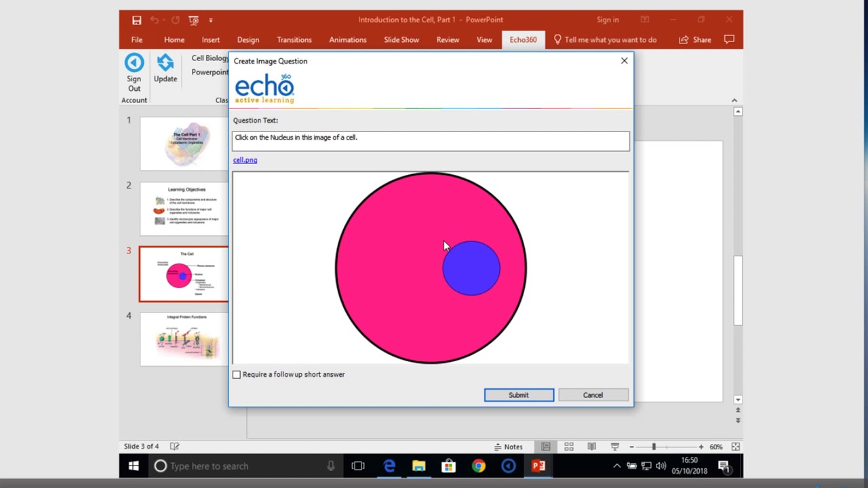
Task: Select slide 4 thumbnail Integral Protein Functions
Action: (x=184, y=339)
